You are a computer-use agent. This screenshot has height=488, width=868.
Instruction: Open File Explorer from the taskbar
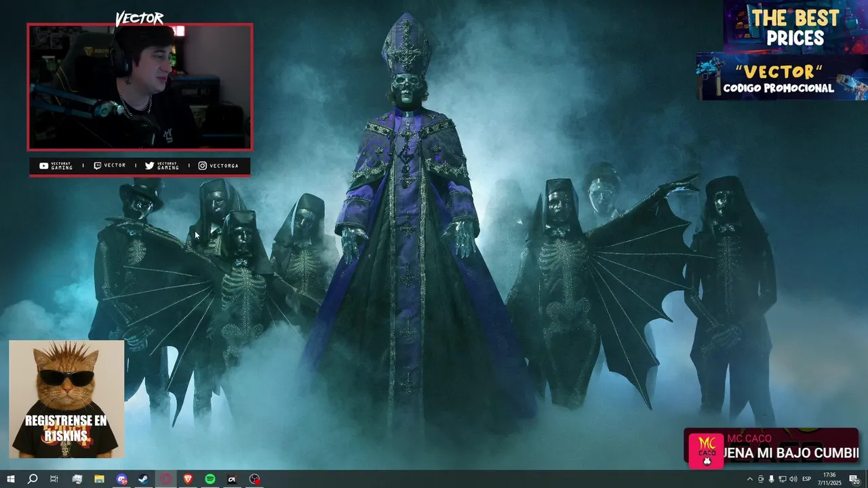pyautogui.click(x=99, y=479)
